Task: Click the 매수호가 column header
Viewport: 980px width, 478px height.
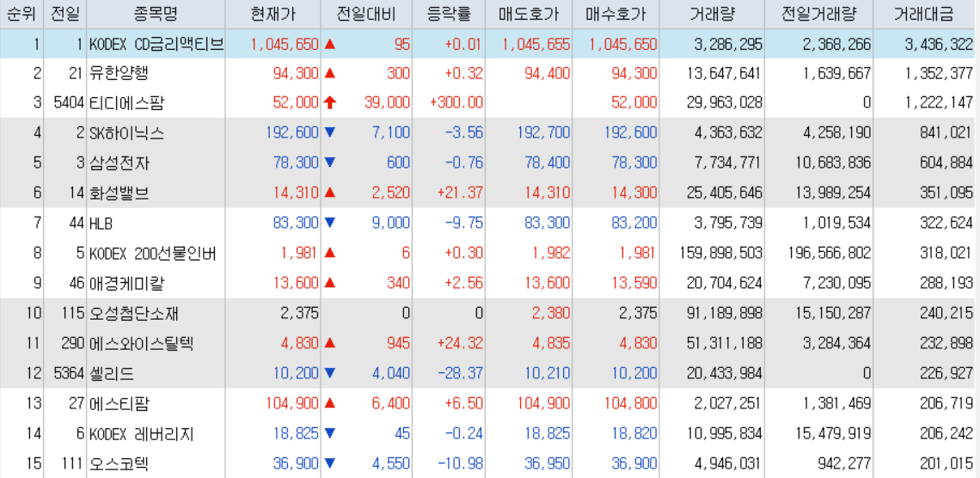Action: [x=616, y=15]
